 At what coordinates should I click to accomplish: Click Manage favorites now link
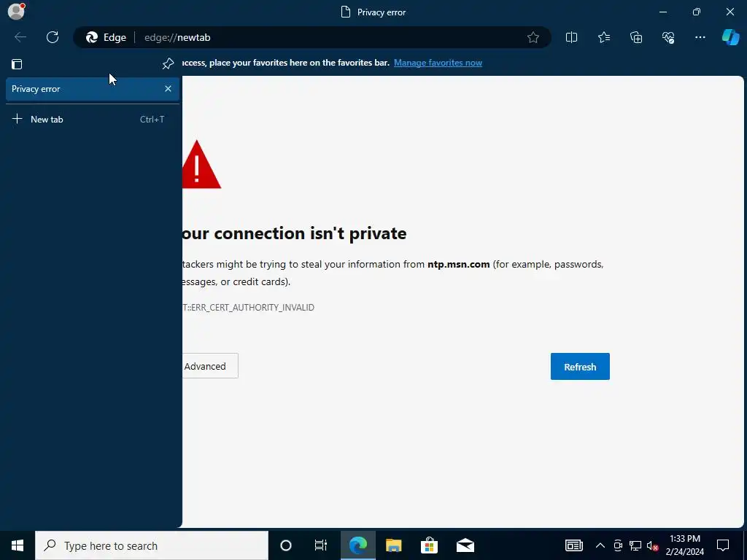tap(438, 63)
